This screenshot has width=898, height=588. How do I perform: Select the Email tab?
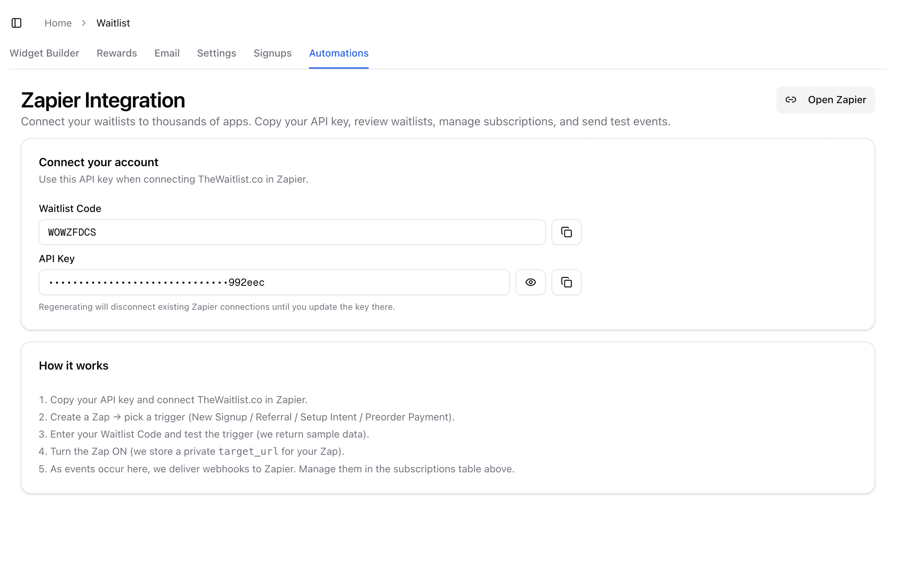[x=167, y=53]
